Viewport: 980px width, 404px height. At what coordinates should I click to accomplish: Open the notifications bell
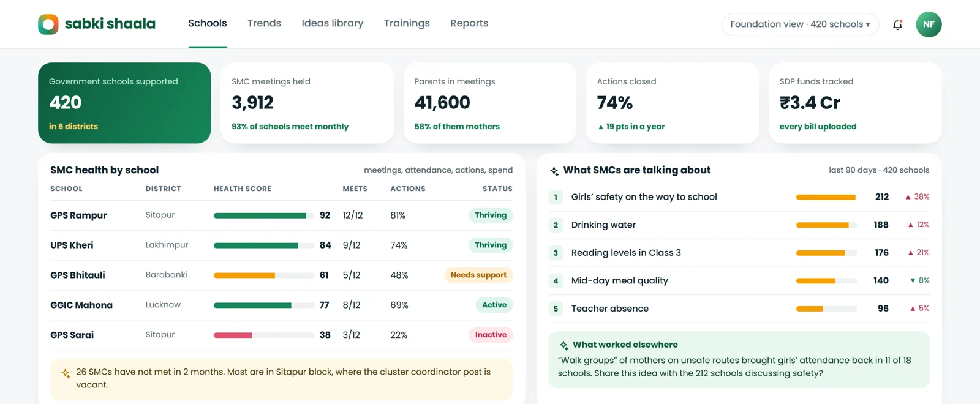(897, 24)
